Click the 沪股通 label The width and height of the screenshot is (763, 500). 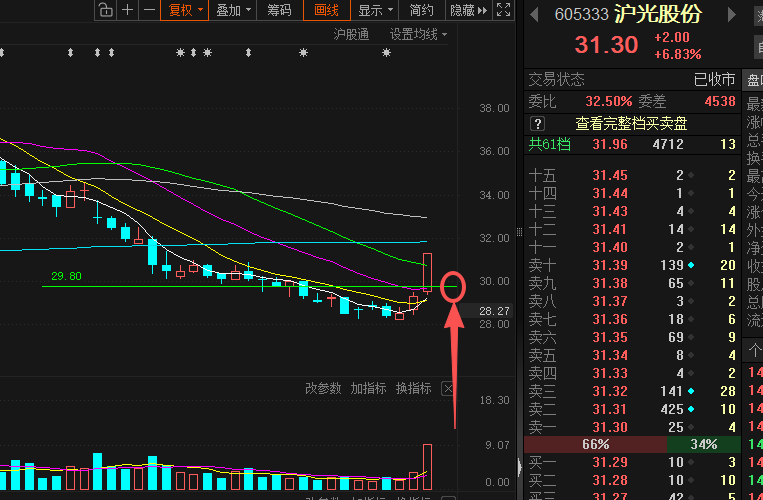click(x=351, y=35)
